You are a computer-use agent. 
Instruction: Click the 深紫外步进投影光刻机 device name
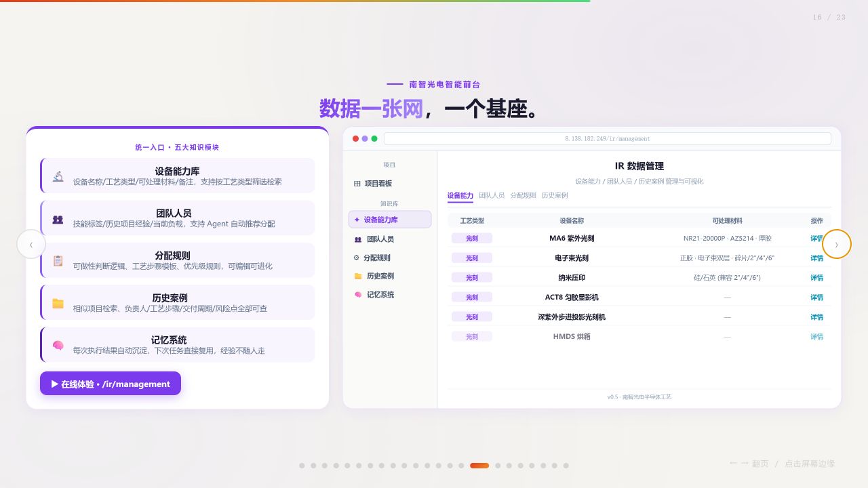572,317
